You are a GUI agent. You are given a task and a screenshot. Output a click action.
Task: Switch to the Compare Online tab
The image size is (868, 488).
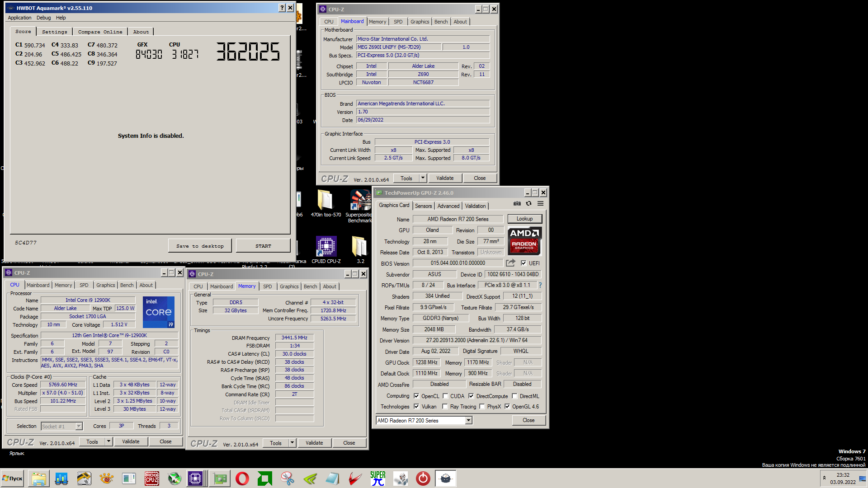100,32
